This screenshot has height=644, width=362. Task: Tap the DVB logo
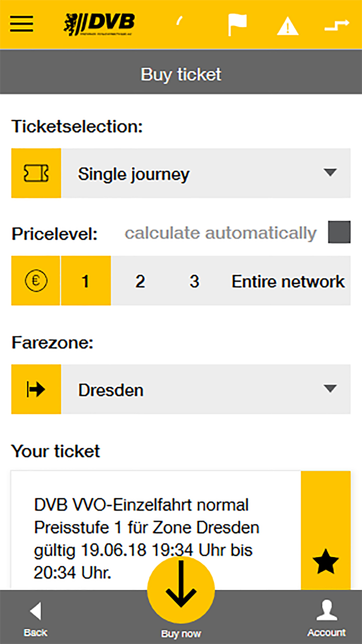coord(99,24)
